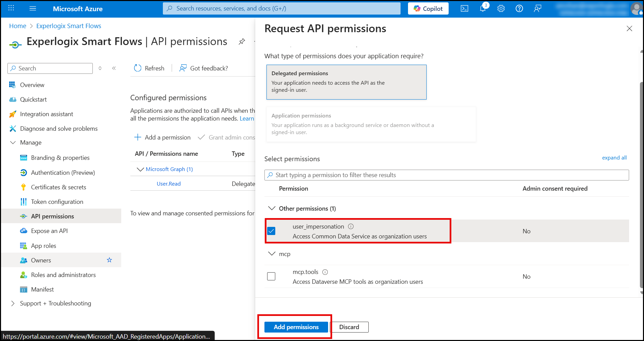The image size is (644, 341).
Task: Open the top bar feedback icon
Action: (x=537, y=8)
